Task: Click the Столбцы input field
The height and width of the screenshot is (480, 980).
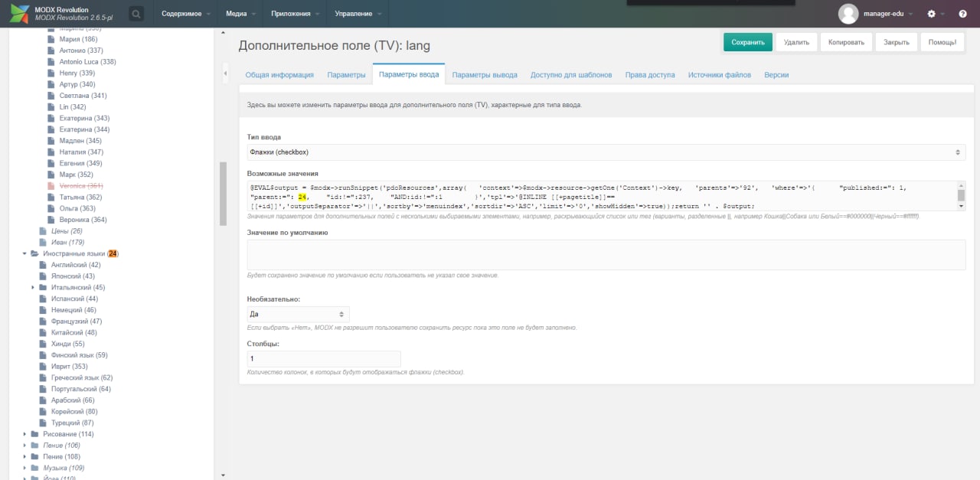Action: tap(324, 358)
